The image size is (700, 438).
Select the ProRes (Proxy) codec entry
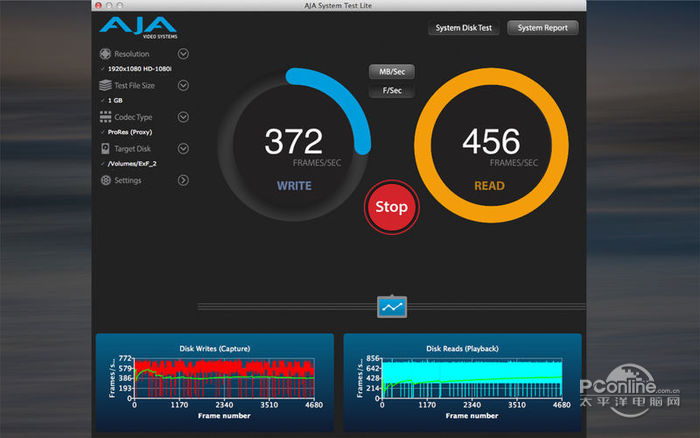130,132
